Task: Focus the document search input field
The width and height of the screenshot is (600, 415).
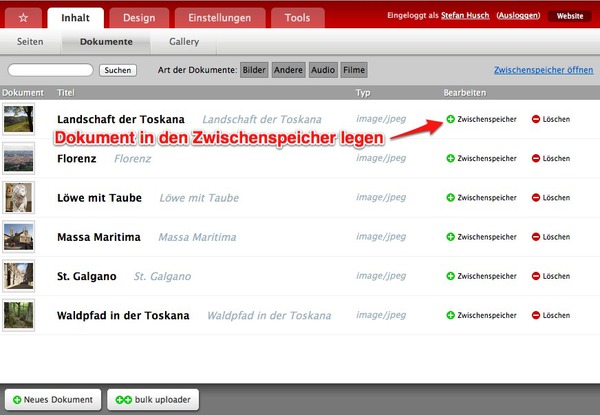Action: [50, 70]
